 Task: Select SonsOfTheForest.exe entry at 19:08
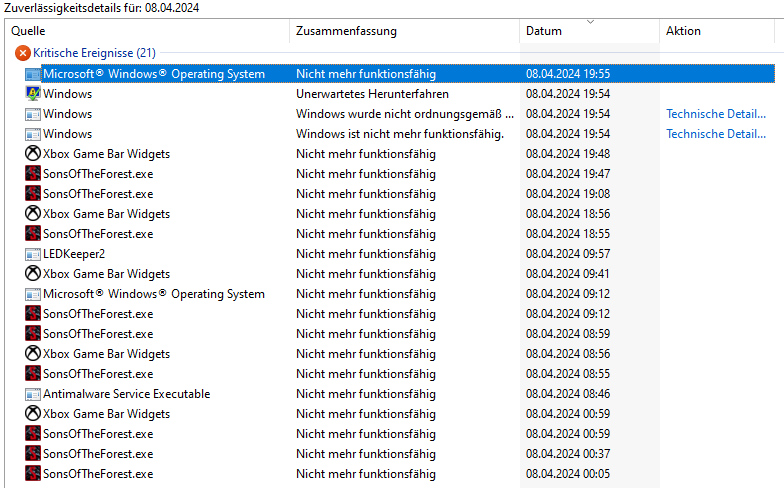tap(98, 194)
